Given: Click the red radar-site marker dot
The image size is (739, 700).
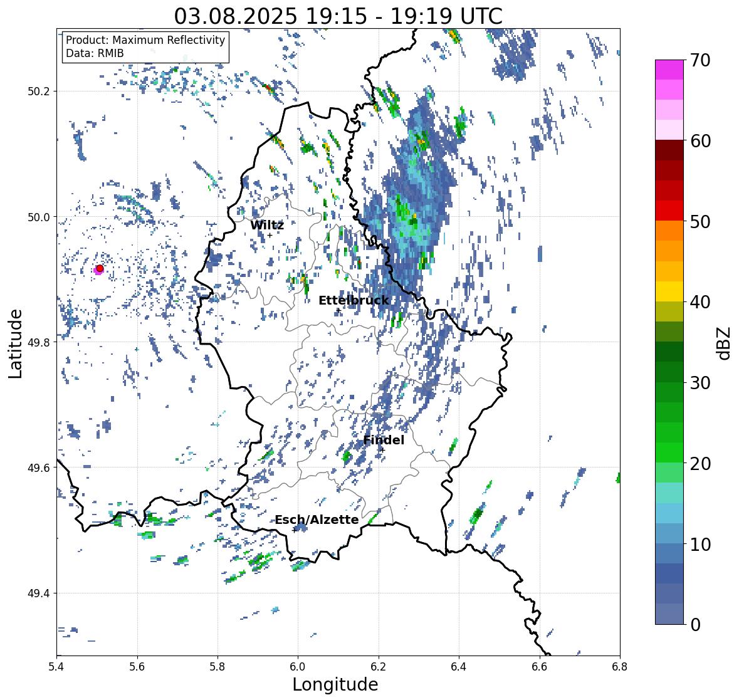Looking at the screenshot, I should 100,268.
